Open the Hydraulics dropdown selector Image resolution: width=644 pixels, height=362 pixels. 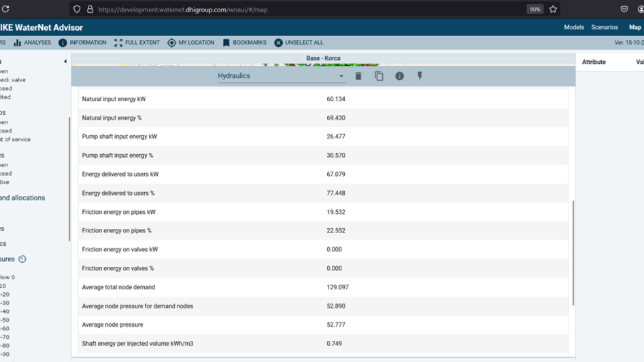point(282,76)
